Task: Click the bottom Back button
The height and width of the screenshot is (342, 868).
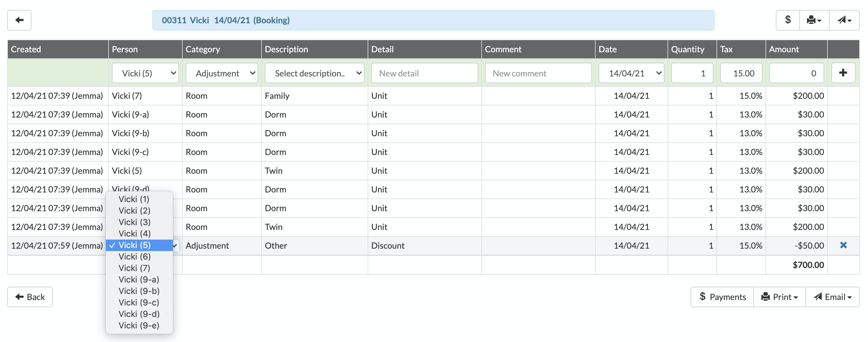Action: 30,297
